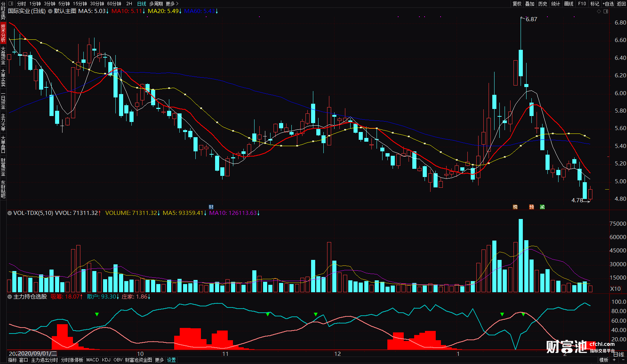627x364 pixels.
Task: Switch to 30分钟 period
Action: click(x=97, y=4)
